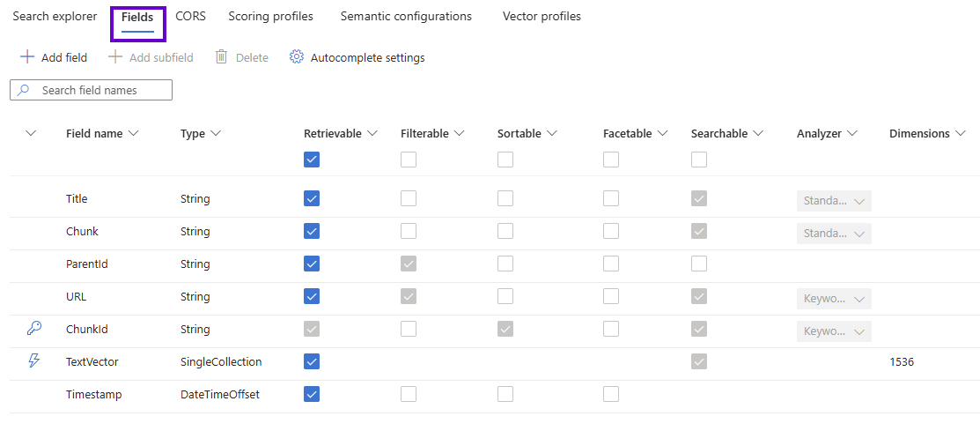Screen dimensions: 980x431
Task: Open the Analyzer dropdown for Title
Action: pyautogui.click(x=834, y=201)
